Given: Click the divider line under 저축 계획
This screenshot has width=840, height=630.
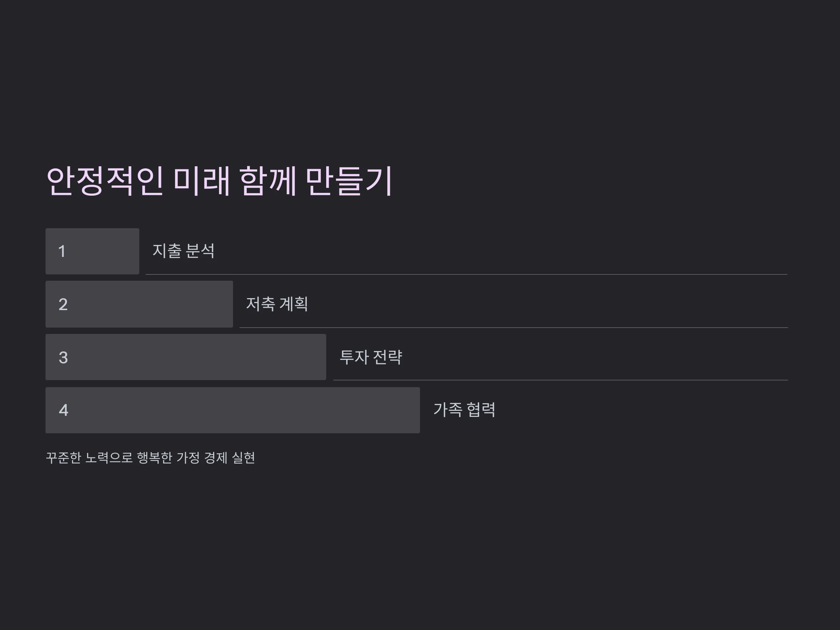Looking at the screenshot, I should pyautogui.click(x=513, y=327).
